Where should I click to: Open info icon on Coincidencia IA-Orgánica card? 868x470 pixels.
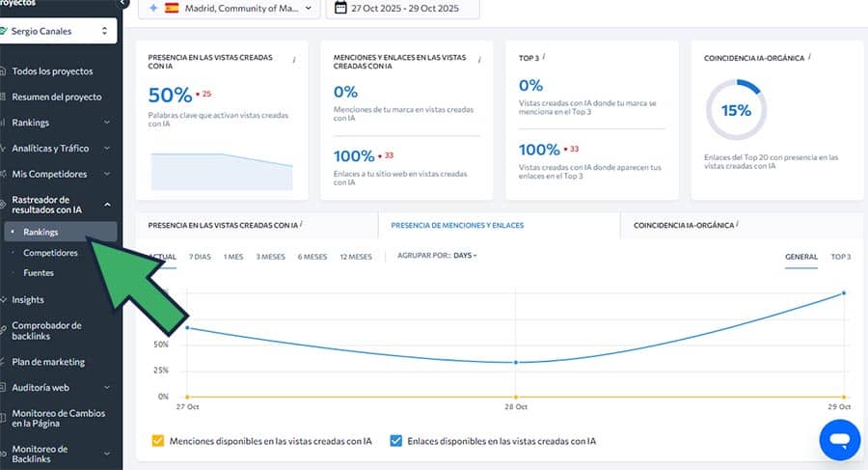(809, 56)
